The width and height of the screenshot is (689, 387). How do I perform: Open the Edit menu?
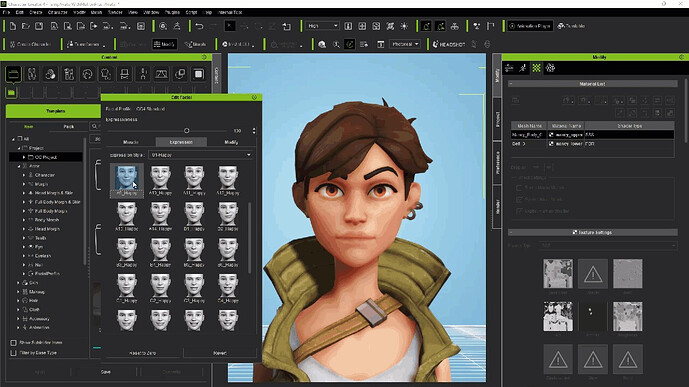[x=20, y=12]
